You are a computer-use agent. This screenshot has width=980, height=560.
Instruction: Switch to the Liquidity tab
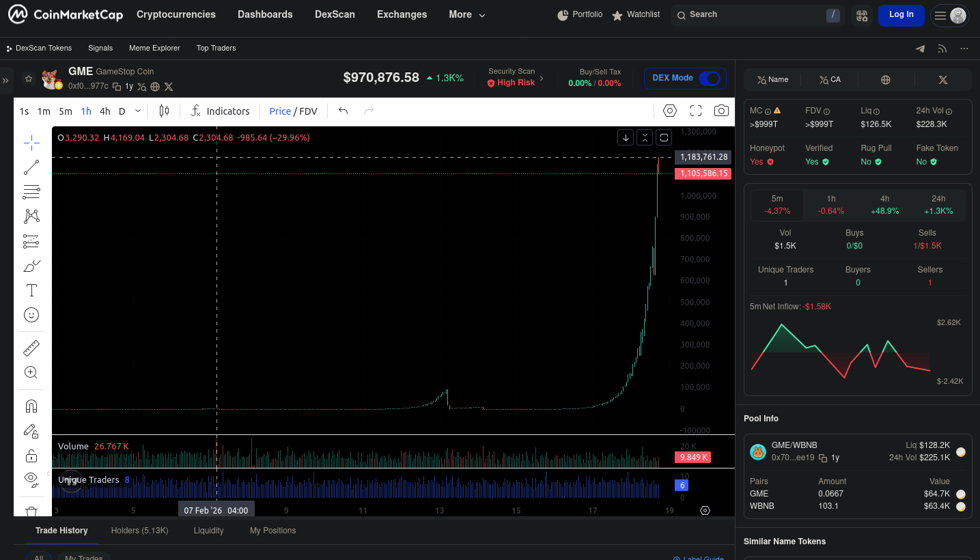[x=209, y=531]
